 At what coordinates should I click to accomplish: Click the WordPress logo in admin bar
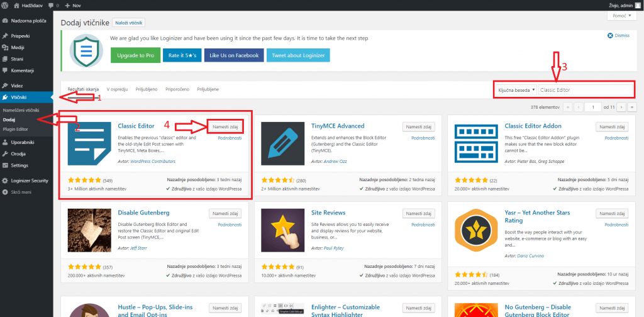point(5,6)
